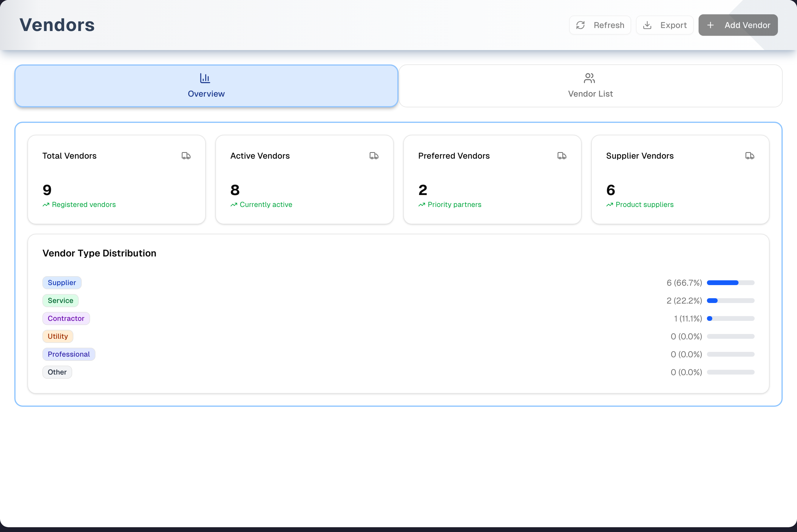Click the Supplier progress bar
The width and height of the screenshot is (797, 532).
tap(730, 283)
